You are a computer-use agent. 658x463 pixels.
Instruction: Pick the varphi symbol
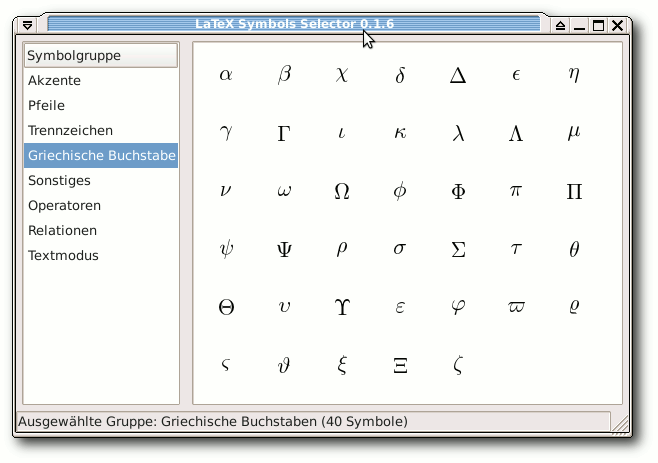(458, 307)
